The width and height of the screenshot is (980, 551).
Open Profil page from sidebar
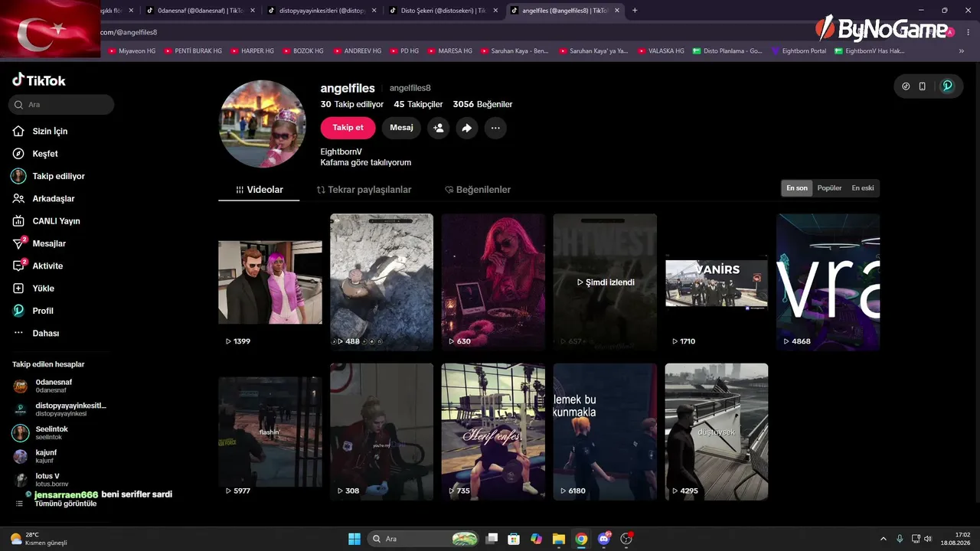(33, 311)
